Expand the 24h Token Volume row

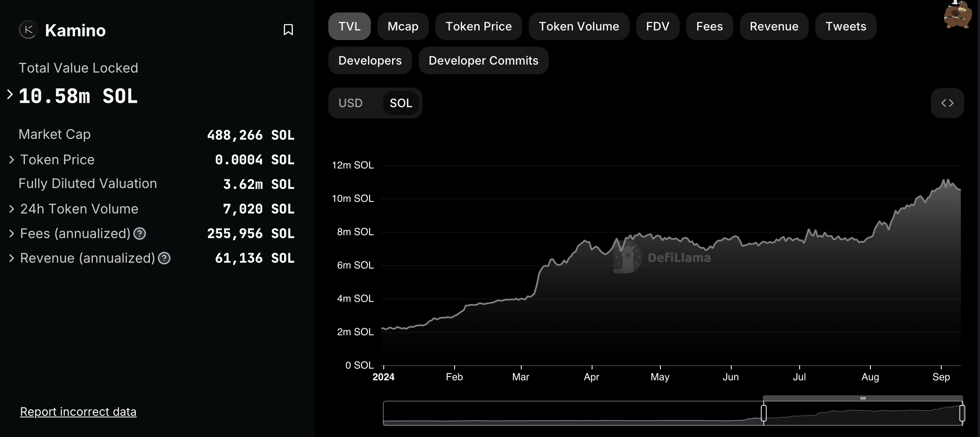[x=12, y=209]
